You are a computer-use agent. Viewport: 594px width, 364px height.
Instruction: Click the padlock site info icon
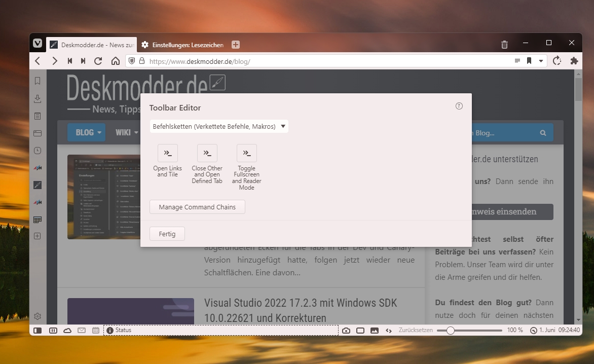click(142, 61)
